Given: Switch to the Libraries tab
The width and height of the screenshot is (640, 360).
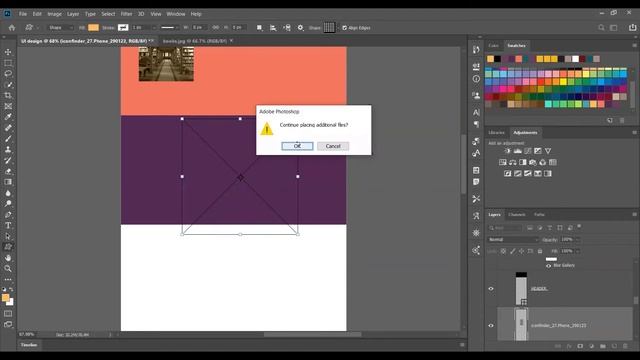Looking at the screenshot, I should (x=497, y=133).
